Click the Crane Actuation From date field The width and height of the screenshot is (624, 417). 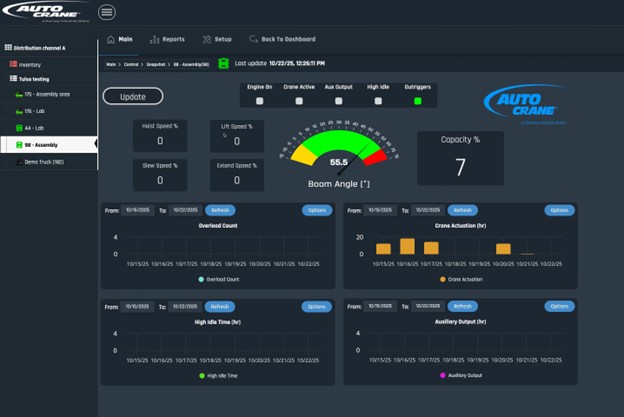pyautogui.click(x=380, y=210)
